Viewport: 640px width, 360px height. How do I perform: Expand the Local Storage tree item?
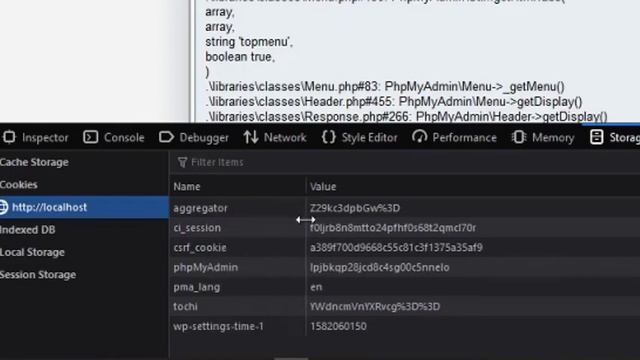[32, 252]
